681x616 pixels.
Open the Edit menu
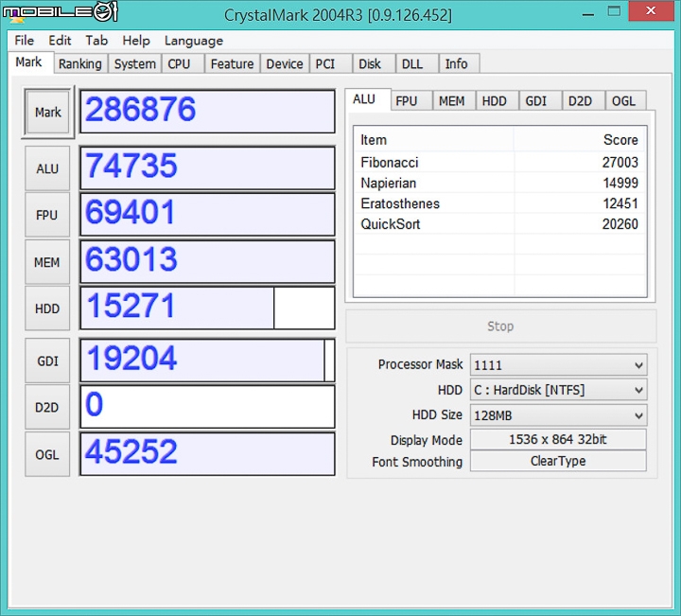60,41
